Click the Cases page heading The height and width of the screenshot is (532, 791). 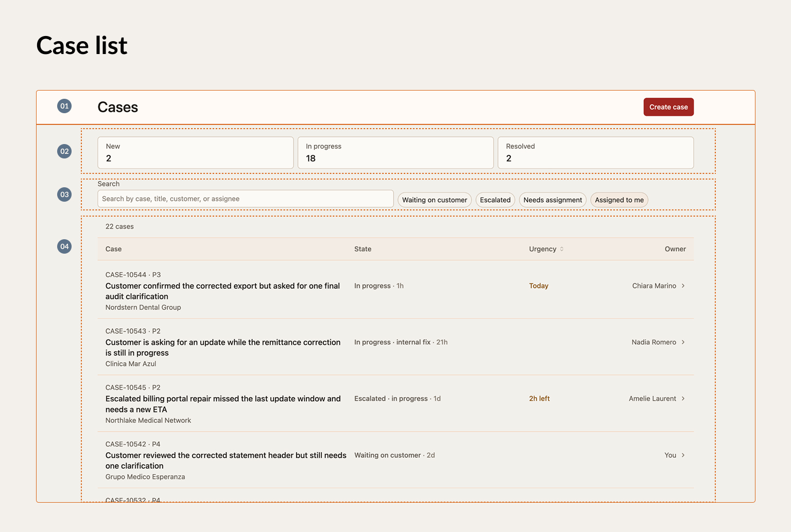coord(118,107)
